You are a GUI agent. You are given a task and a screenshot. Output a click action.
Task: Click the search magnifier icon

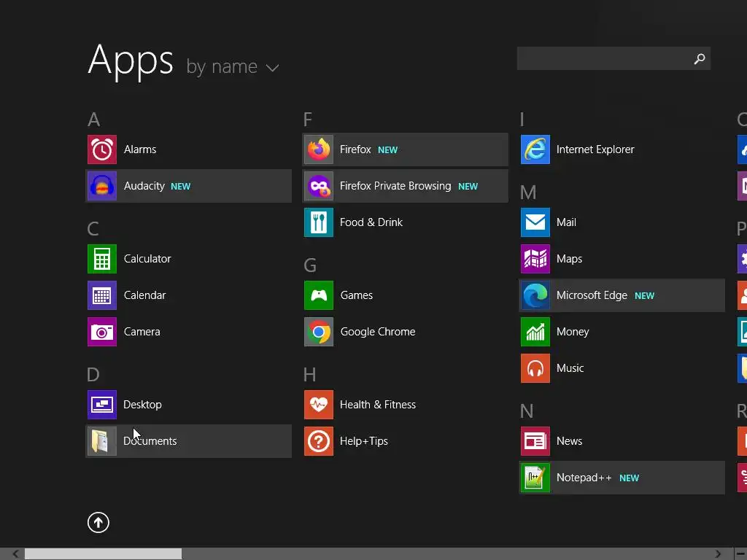click(700, 58)
